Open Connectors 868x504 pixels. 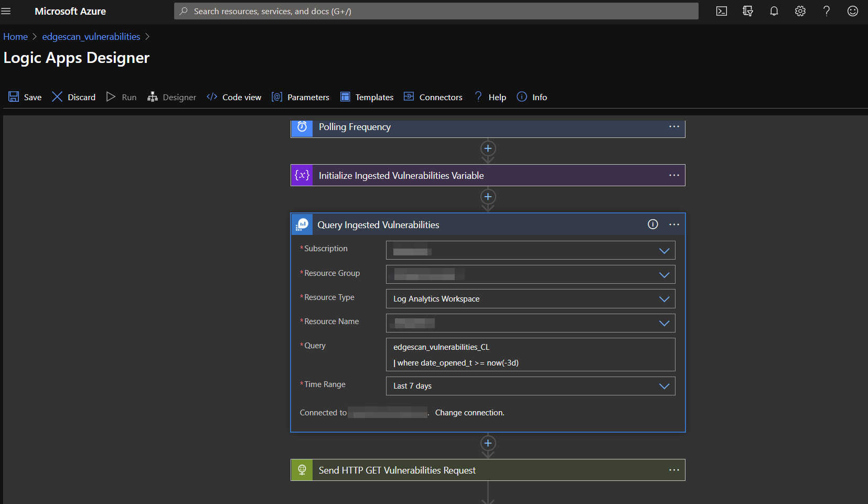pyautogui.click(x=441, y=97)
